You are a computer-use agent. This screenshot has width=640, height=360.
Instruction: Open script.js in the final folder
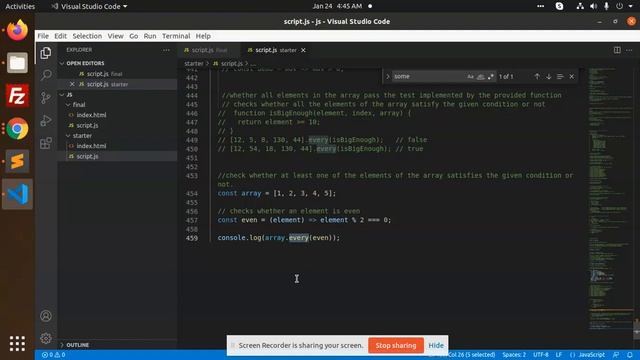click(x=87, y=125)
